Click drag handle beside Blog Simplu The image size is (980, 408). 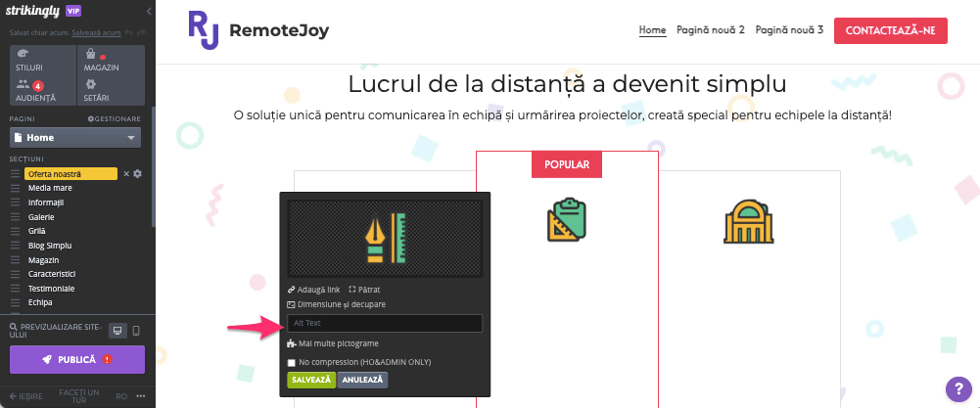coord(16,246)
